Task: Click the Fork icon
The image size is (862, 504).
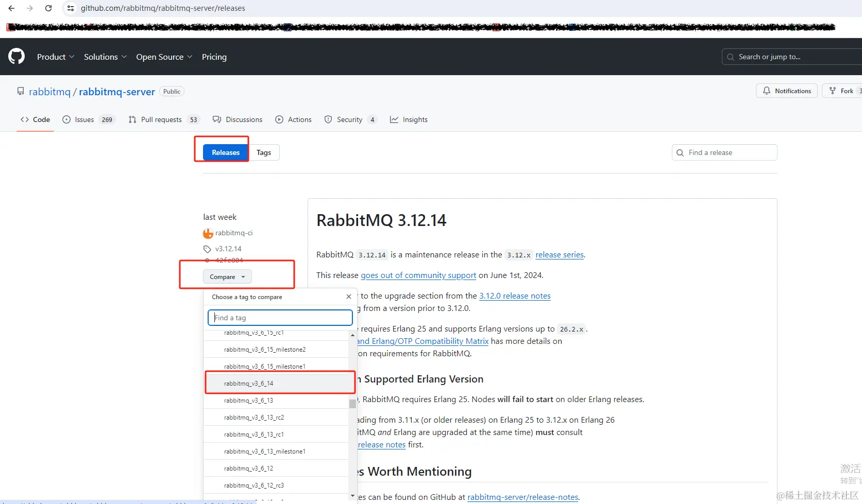Action: (833, 91)
